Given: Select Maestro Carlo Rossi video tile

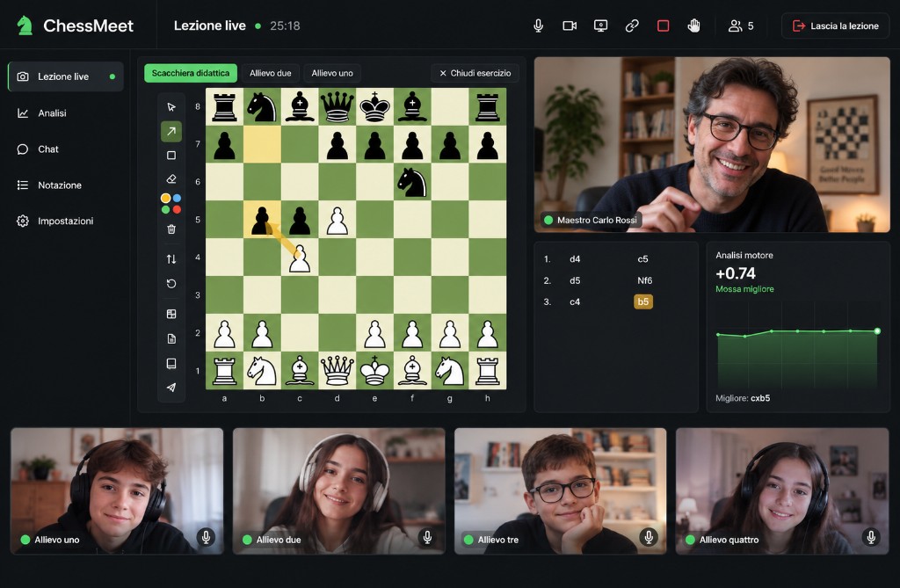Looking at the screenshot, I should coord(712,145).
